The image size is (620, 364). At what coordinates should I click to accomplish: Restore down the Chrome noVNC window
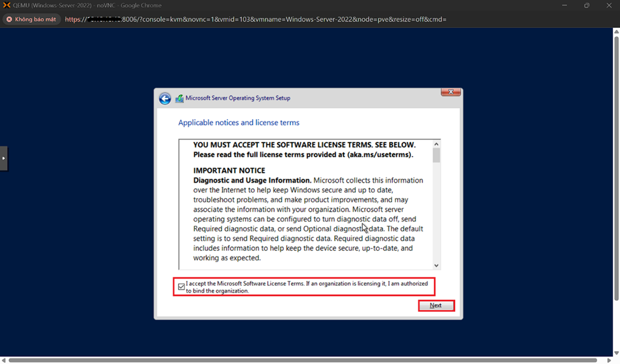[x=586, y=6]
